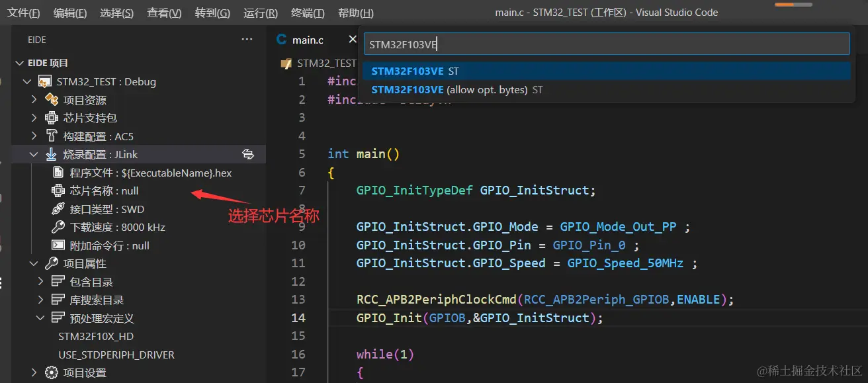868x383 pixels.
Task: Click the C file icon on main.c tab
Action: point(282,40)
